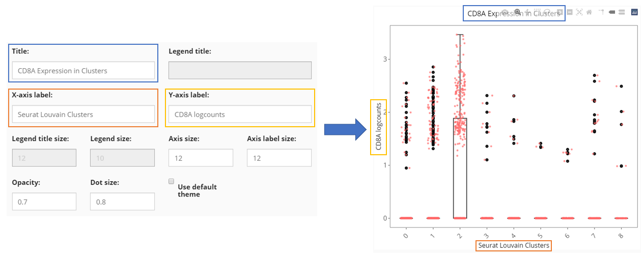This screenshot has width=644, height=256.
Task: Click the Title input field
Action: click(x=83, y=71)
